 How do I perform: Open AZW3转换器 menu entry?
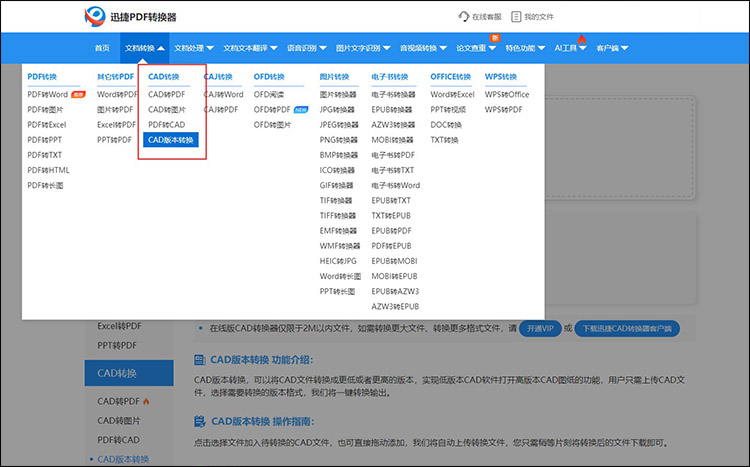393,124
